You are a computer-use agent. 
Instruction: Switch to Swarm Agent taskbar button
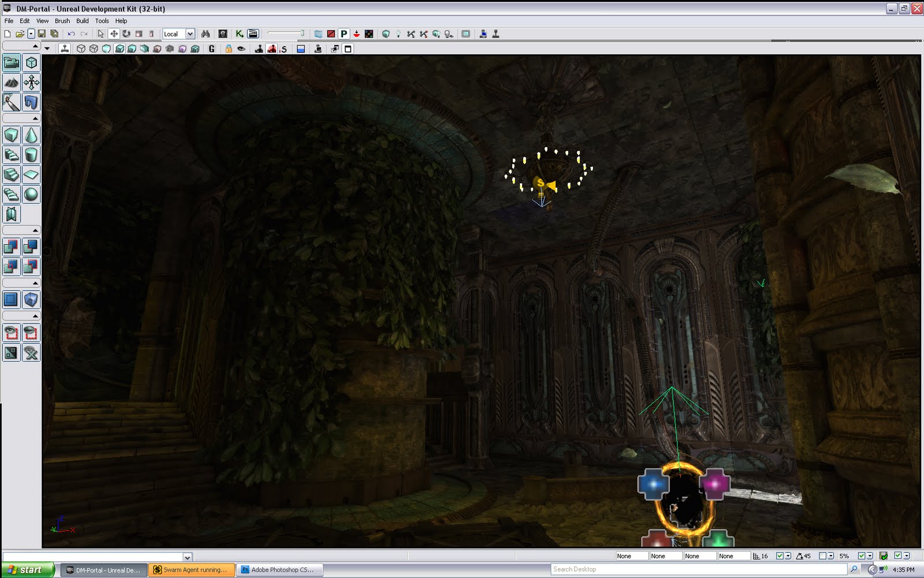(192, 570)
